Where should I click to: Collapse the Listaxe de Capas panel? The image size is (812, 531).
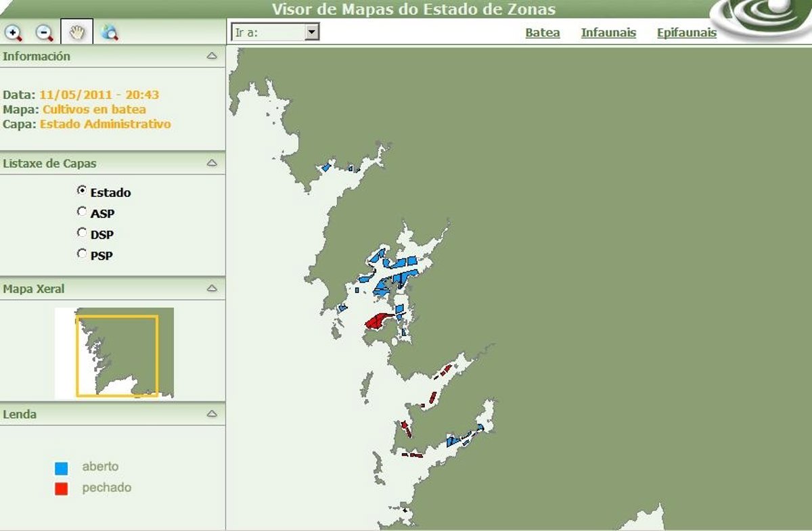tap(212, 163)
